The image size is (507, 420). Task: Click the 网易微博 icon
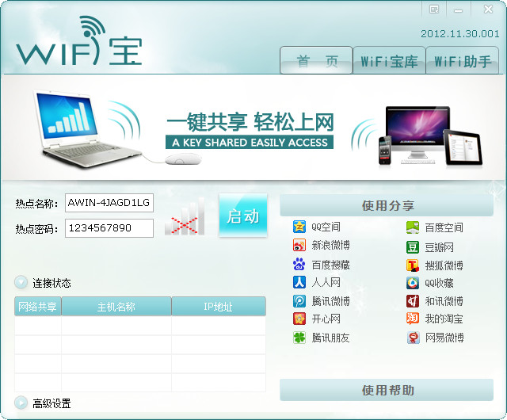tap(413, 338)
